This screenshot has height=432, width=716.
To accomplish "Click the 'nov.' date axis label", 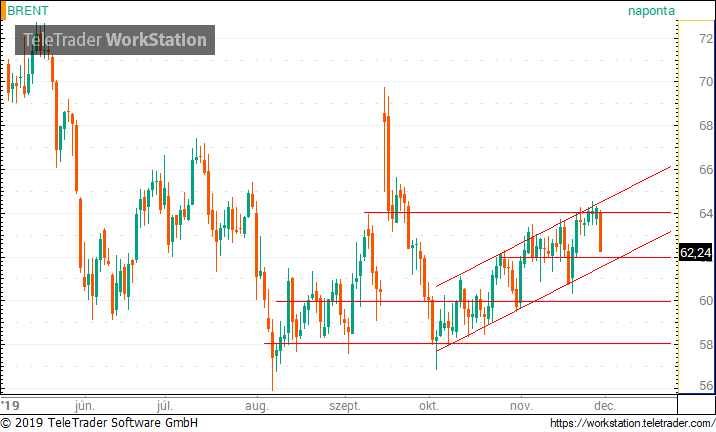I will click(521, 406).
